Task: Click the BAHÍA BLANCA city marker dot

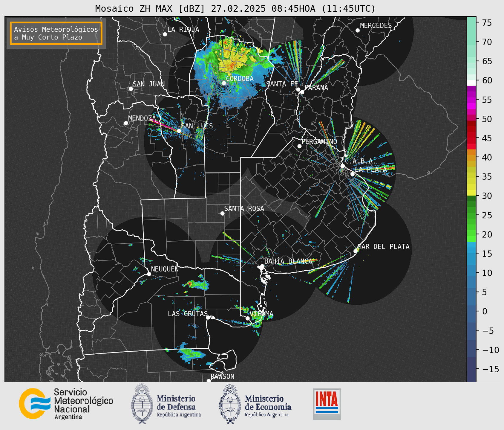Action: click(262, 266)
